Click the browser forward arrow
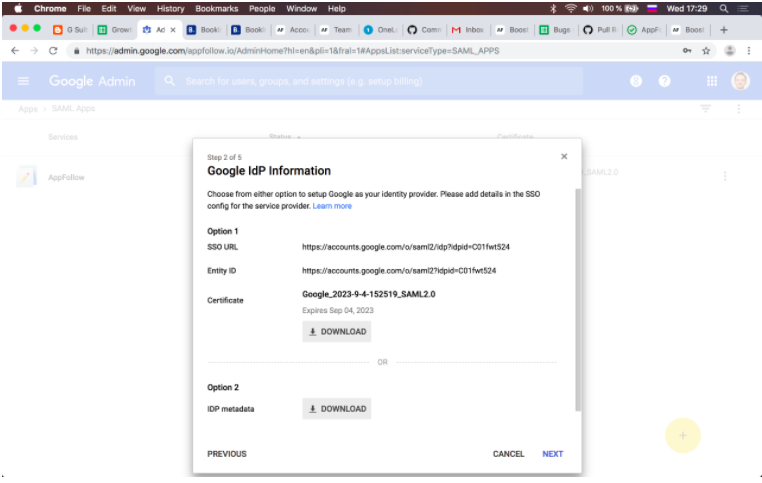Screen dimensions: 762x483 (34, 51)
